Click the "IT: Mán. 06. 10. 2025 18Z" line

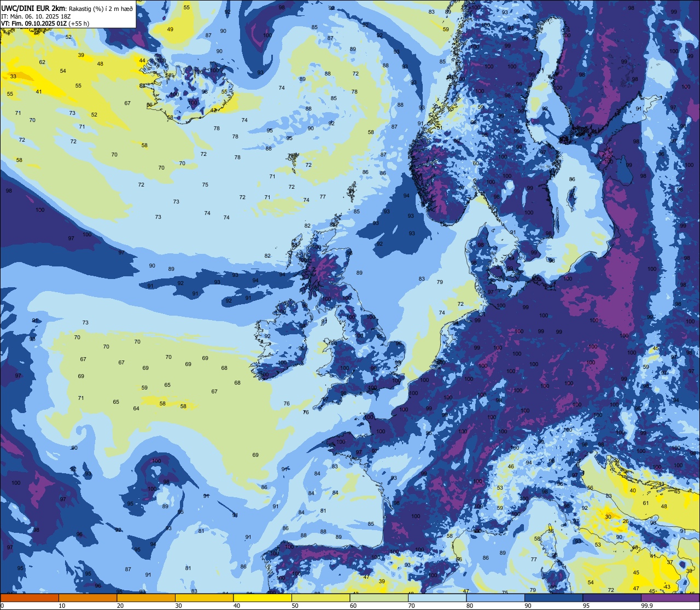(x=36, y=16)
